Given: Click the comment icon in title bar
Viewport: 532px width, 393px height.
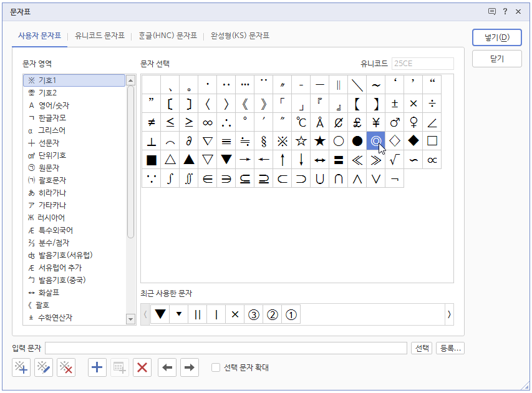Looking at the screenshot, I should (492, 11).
